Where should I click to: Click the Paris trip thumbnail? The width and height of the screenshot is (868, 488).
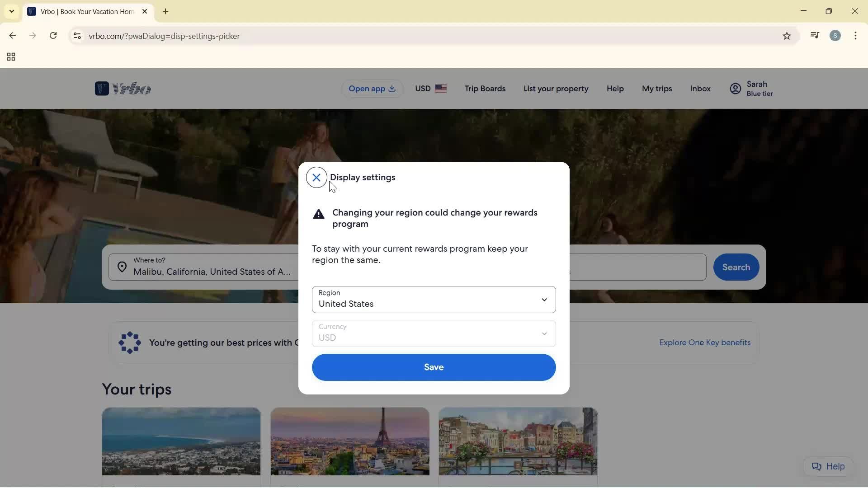point(349,441)
